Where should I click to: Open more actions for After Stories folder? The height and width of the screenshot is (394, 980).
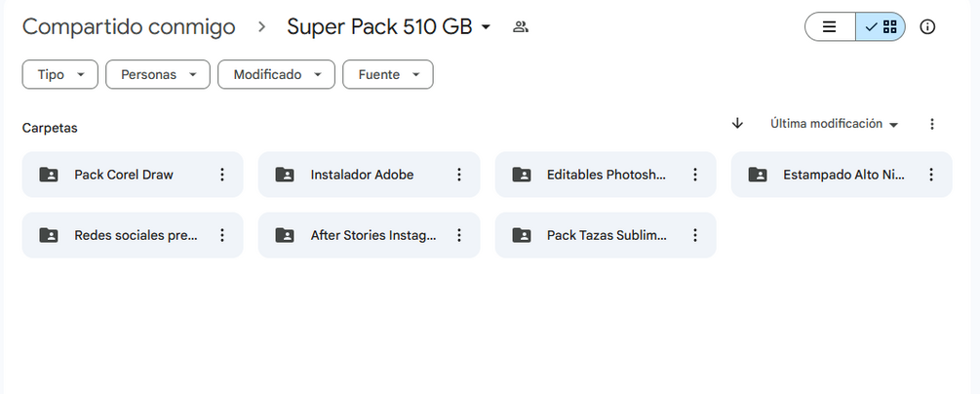(459, 235)
